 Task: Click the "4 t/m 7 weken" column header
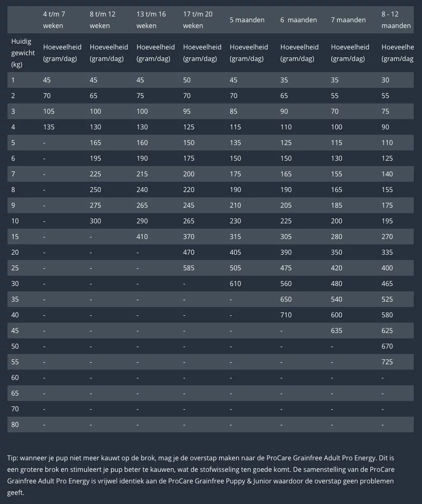[x=54, y=20]
